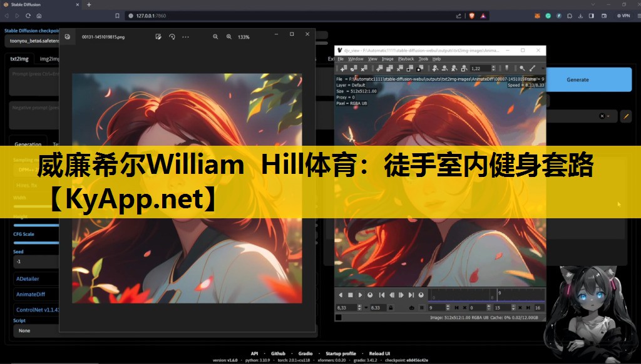The image size is (641, 364).
Task: Stop playback in djv_view
Action: pyautogui.click(x=351, y=295)
